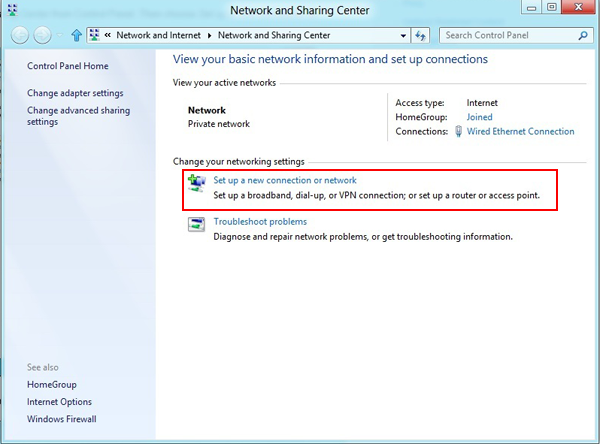Click the Set up a new connection link
Screen dimensions: 600x444
(284, 180)
